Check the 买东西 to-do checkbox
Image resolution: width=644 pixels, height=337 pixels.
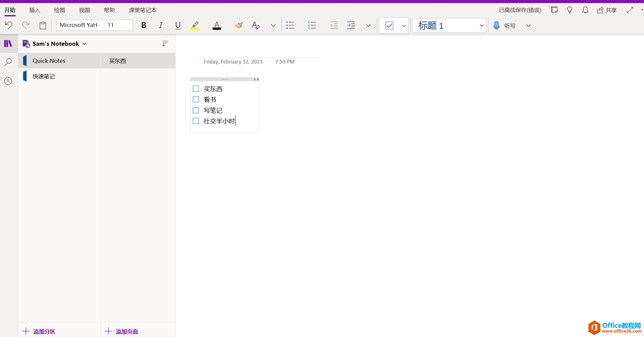pyautogui.click(x=196, y=88)
